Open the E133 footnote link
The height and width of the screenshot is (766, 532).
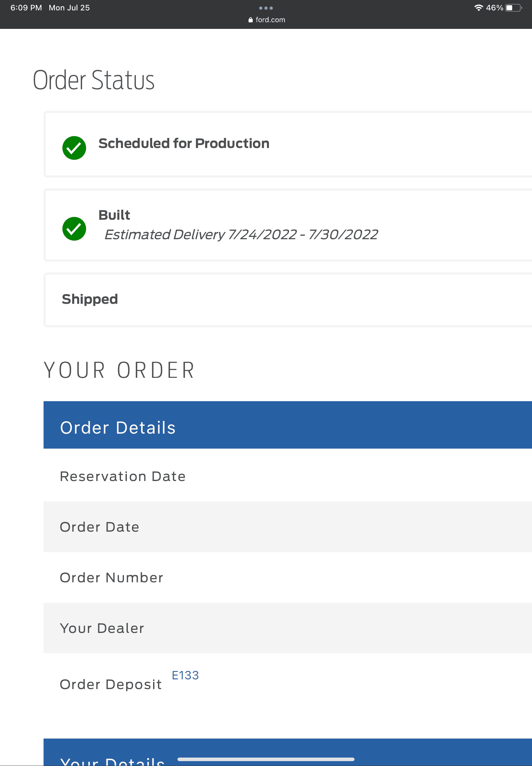click(x=185, y=675)
